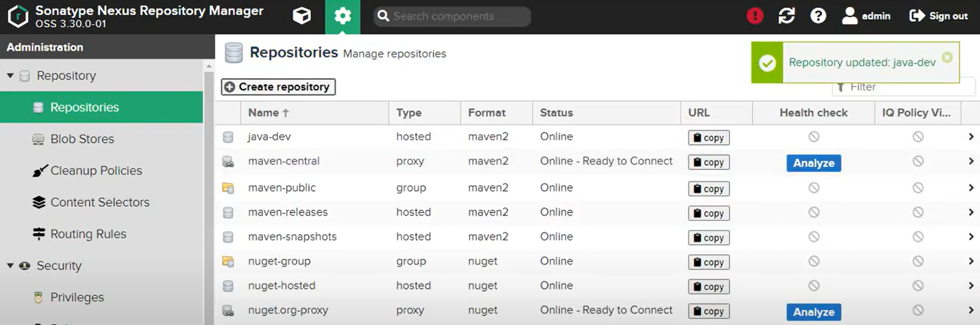Analyze nuget.org-proxy health check
The height and width of the screenshot is (325, 980).
814,312
